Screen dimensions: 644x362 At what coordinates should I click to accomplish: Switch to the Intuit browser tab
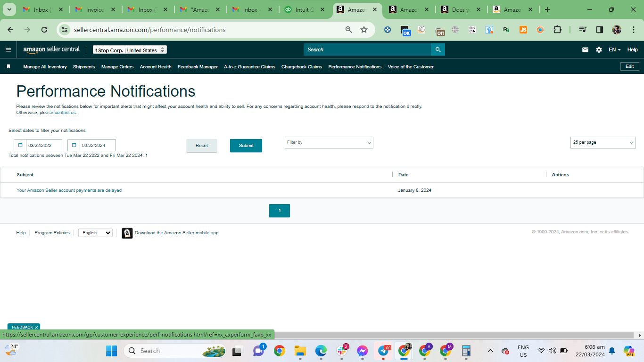click(x=305, y=9)
